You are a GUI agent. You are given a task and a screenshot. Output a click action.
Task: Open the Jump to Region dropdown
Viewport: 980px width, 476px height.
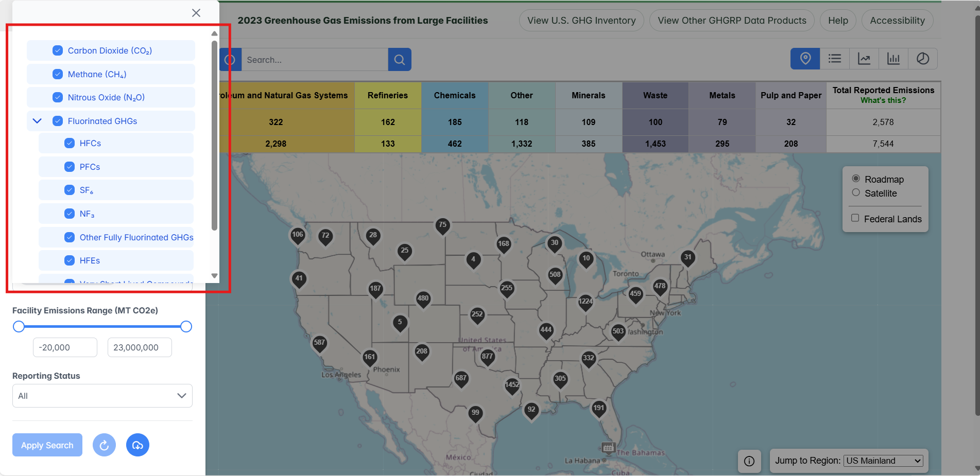pos(883,461)
